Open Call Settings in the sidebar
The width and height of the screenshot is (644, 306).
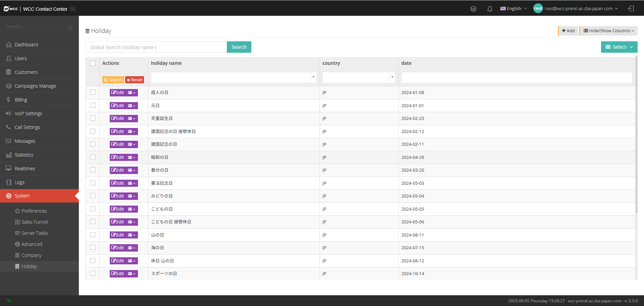[x=39, y=127]
